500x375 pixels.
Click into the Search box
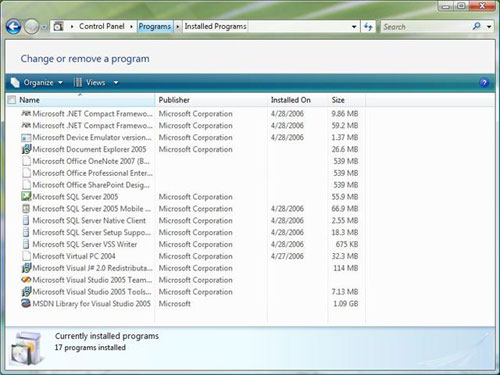[x=425, y=27]
